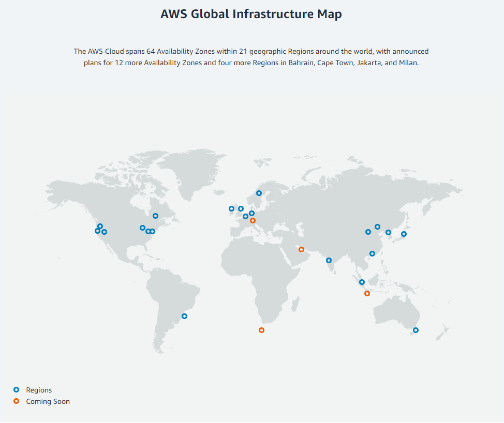Select the blue region marker in southeastern Australia
This screenshot has width=504, height=423.
(x=416, y=330)
